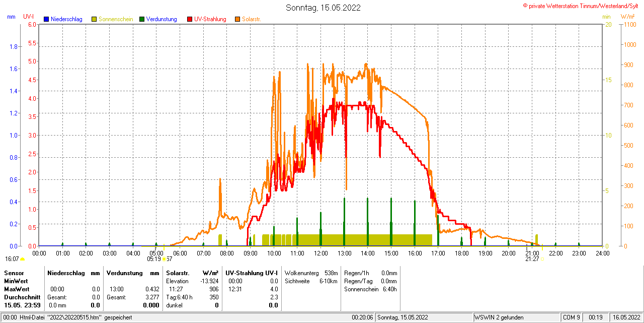Click the Verdunstung Gesamt value 3.277

[x=151, y=297]
